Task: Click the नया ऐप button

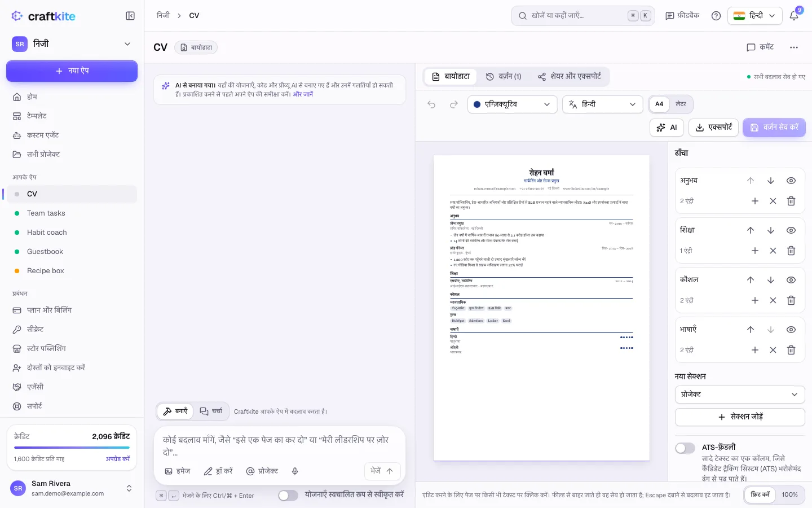Action: tap(72, 71)
